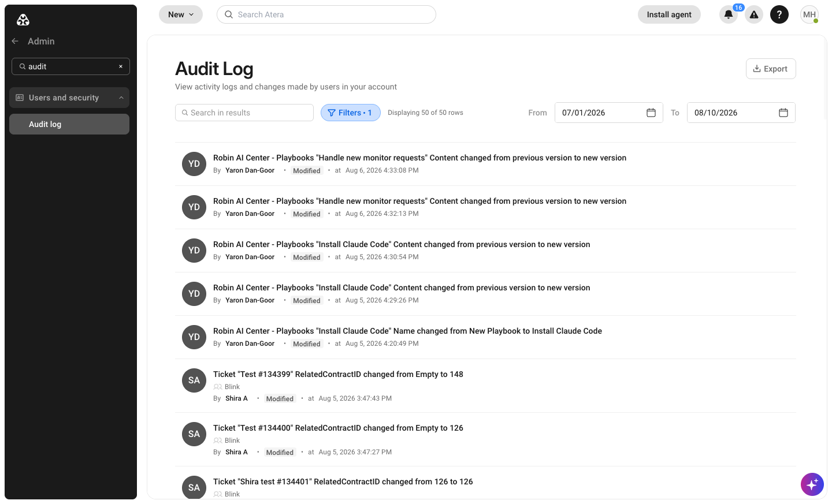Screen dimensions: 832x504
Task: Select Ticket Test #134400 entry title
Action: tap(338, 428)
